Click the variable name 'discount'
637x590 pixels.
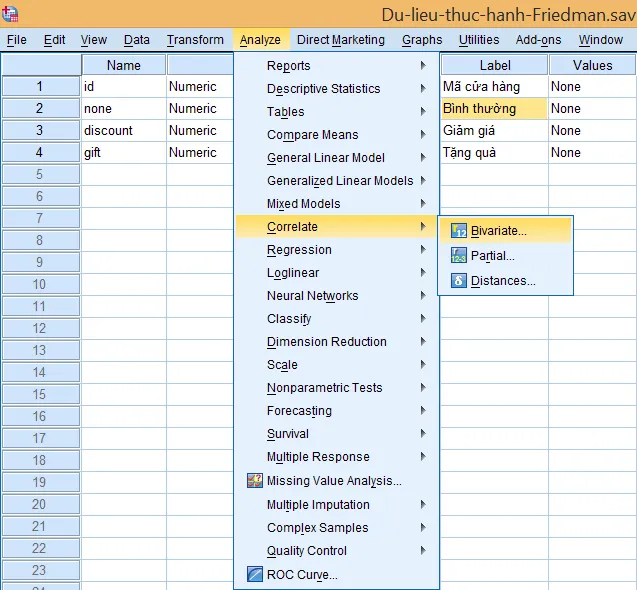(x=108, y=130)
